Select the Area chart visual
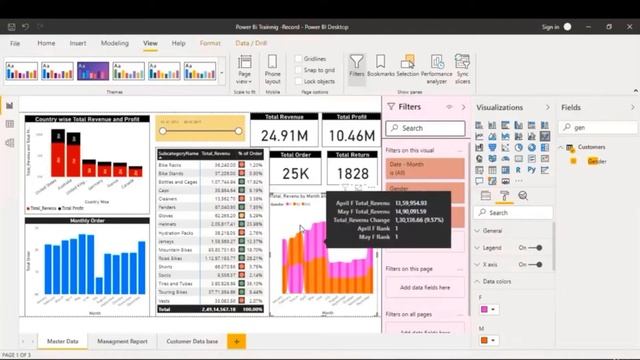This screenshot has width=640, height=360. point(492,136)
